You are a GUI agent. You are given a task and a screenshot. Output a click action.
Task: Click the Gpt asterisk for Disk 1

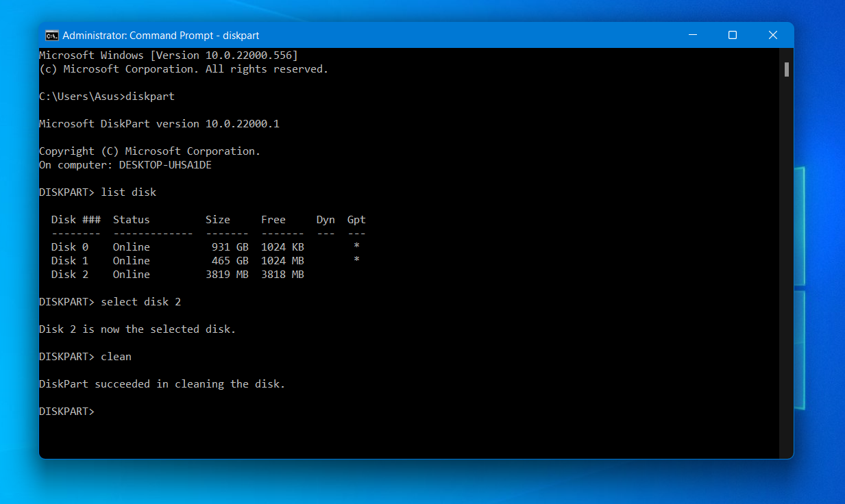356,260
